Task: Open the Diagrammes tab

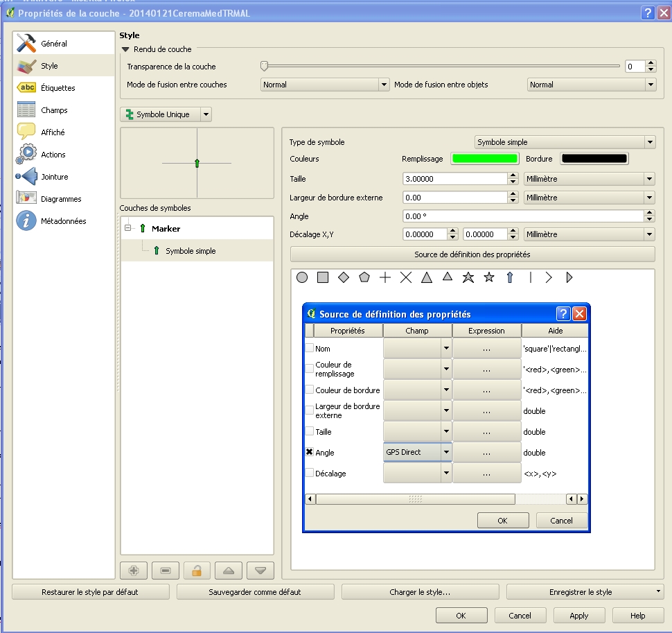Action: tap(64, 198)
